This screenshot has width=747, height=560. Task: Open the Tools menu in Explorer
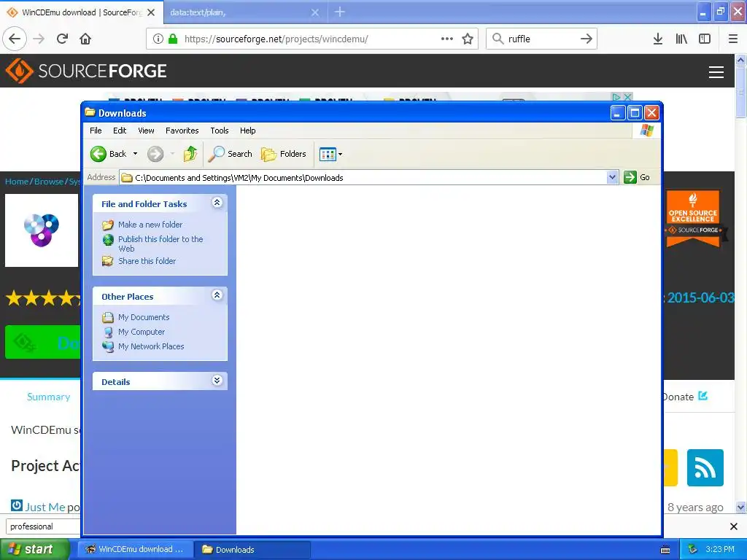point(219,131)
